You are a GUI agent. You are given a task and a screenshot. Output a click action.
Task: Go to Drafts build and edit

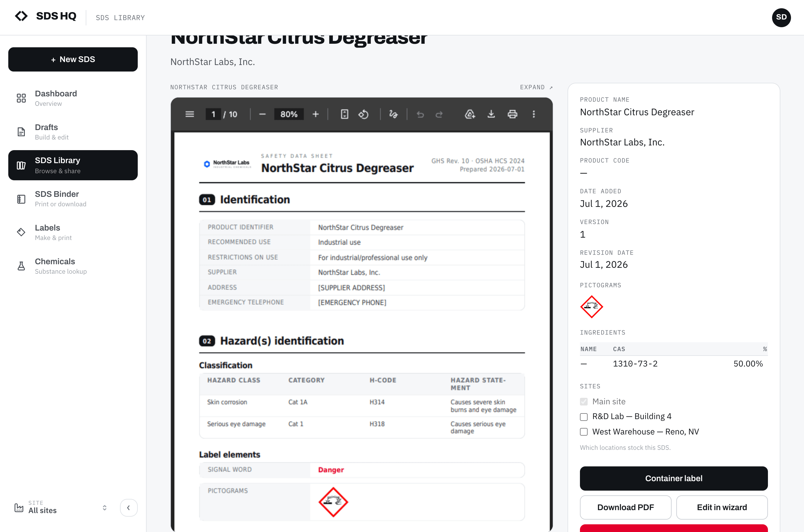(73, 132)
